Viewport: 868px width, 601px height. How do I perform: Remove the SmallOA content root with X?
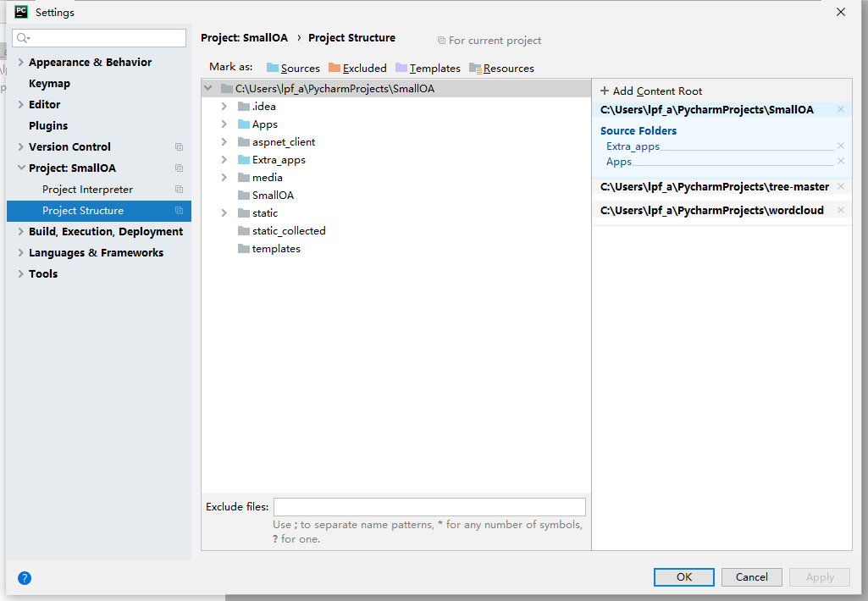(x=841, y=109)
